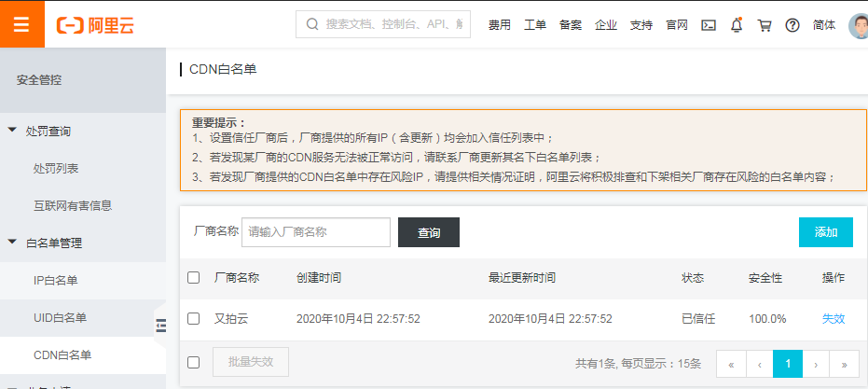Click 失效 for the 又拍云 row
The width and height of the screenshot is (868, 389).
click(x=834, y=319)
